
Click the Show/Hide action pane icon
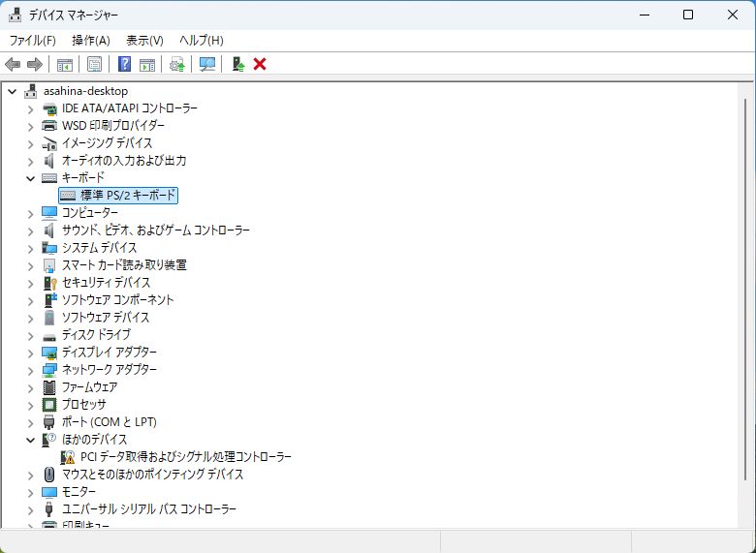(146, 64)
